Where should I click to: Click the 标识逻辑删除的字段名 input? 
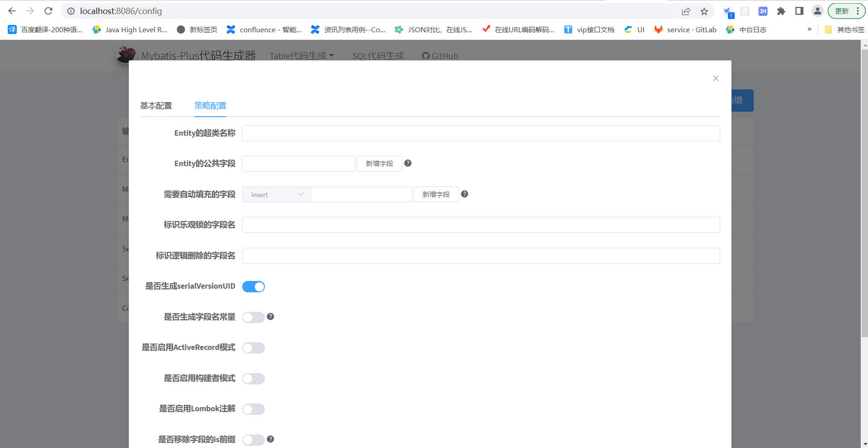tap(481, 256)
